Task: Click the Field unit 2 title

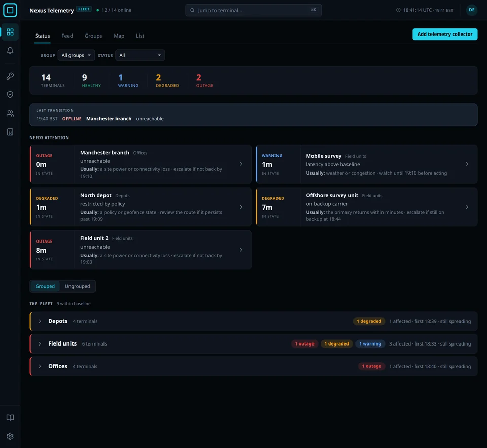Action: [94, 238]
